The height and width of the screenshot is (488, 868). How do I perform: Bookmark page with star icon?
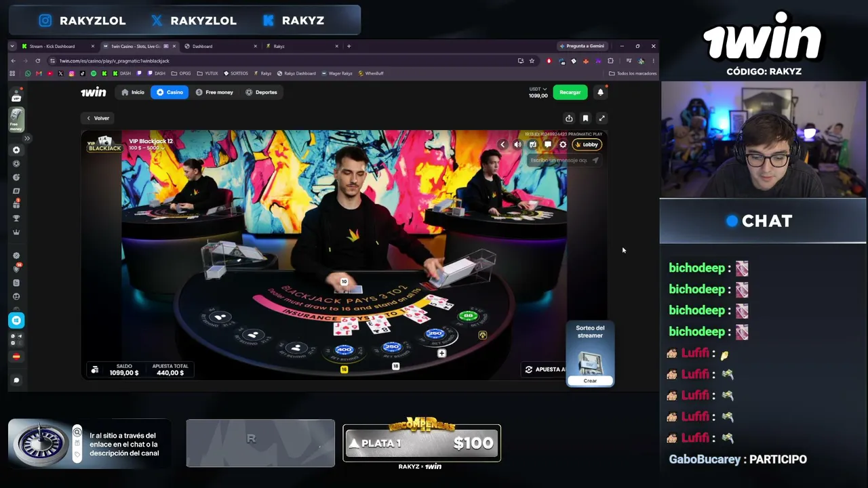point(532,60)
